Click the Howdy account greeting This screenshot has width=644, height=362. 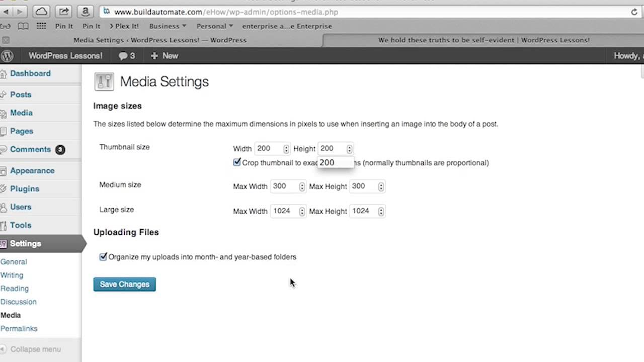(x=628, y=56)
